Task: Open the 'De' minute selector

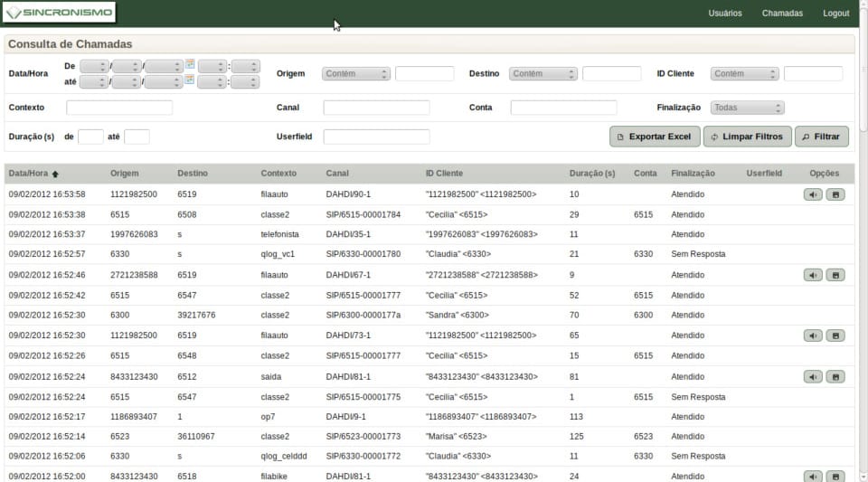Action: click(246, 66)
